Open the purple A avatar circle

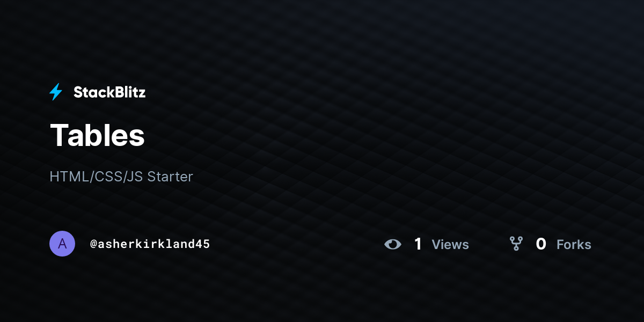(62, 244)
